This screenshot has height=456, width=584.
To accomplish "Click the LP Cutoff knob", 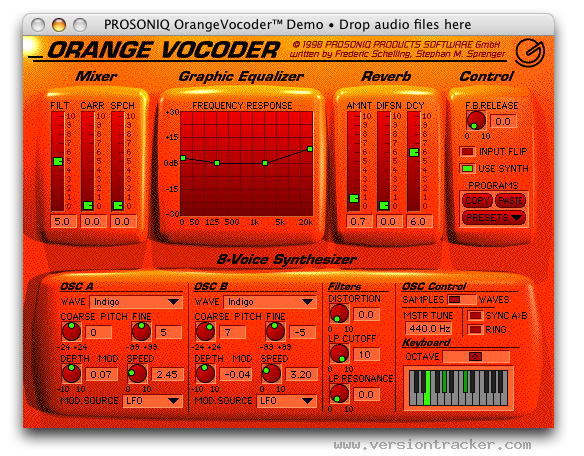I will 339,353.
